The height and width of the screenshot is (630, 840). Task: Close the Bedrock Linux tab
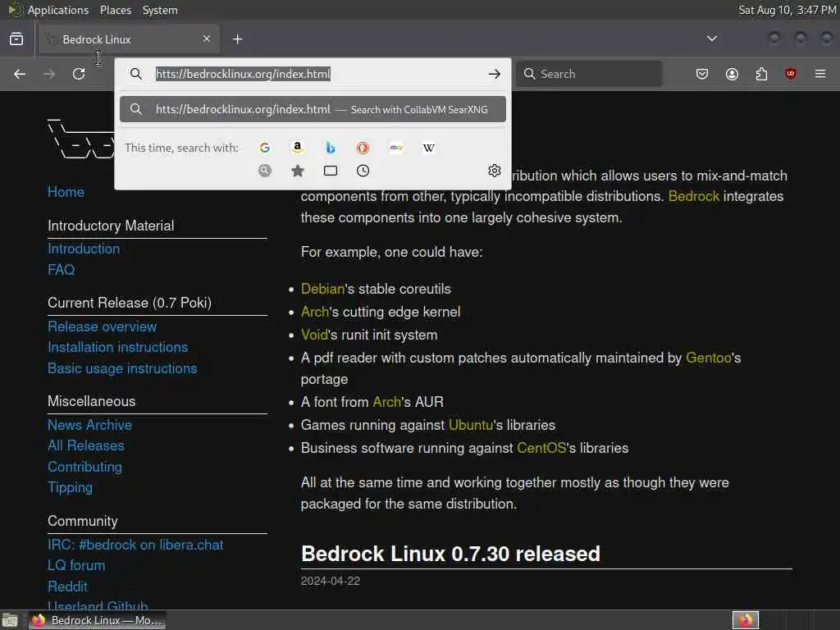[x=207, y=39]
